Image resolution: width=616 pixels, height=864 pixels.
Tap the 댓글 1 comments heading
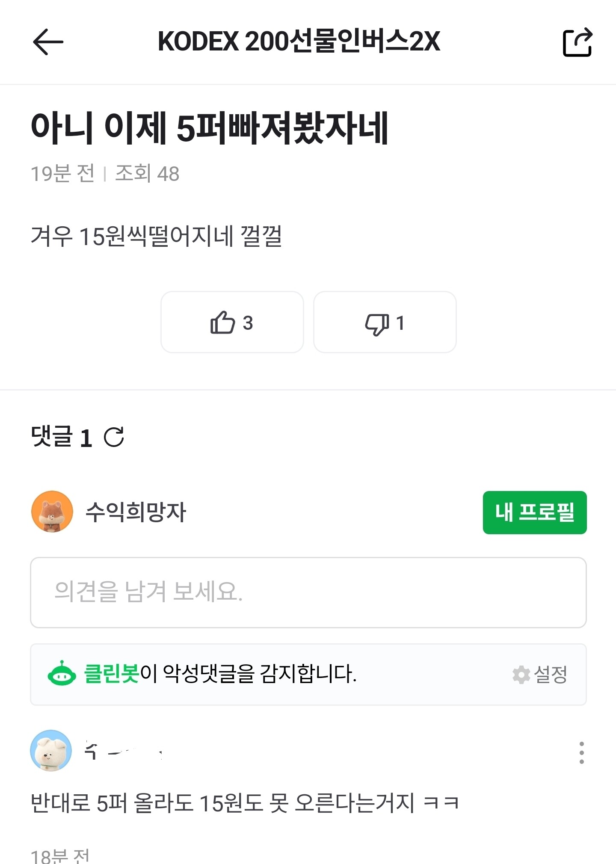[62, 437]
